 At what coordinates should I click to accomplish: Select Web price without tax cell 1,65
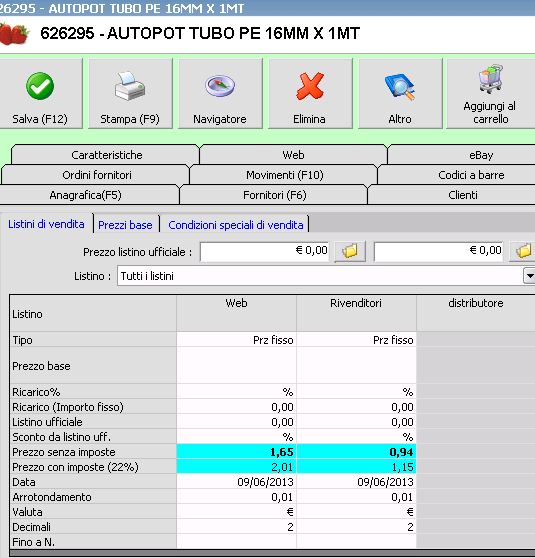(237, 452)
